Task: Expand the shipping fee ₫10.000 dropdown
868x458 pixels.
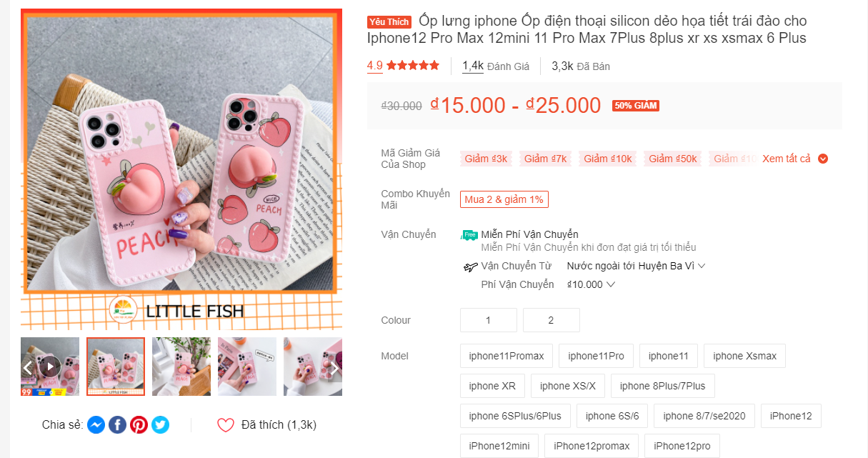Action: click(x=591, y=284)
